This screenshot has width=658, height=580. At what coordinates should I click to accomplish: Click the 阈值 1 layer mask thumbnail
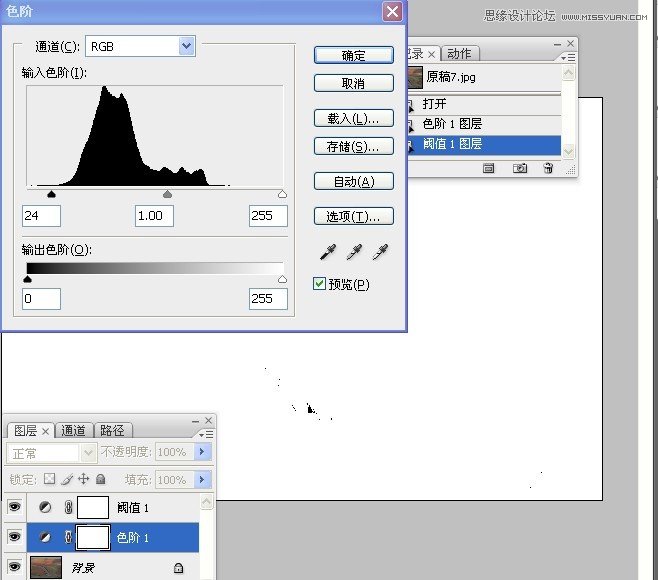click(x=93, y=507)
